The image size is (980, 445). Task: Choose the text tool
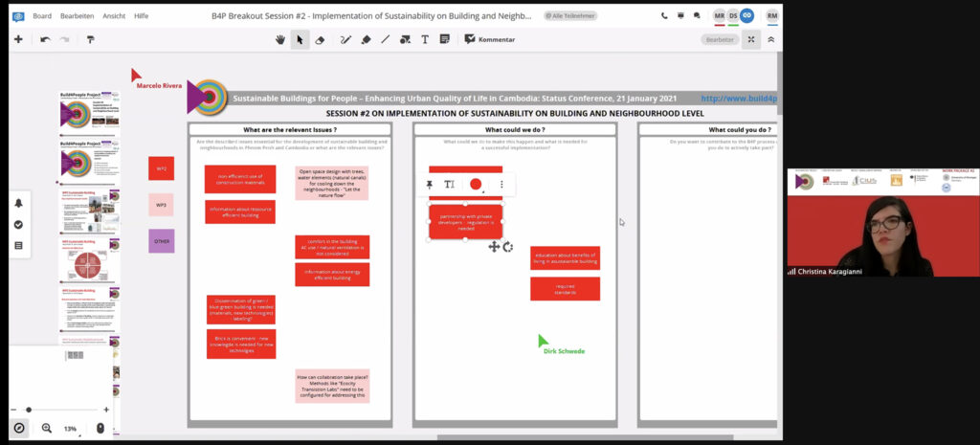[425, 39]
